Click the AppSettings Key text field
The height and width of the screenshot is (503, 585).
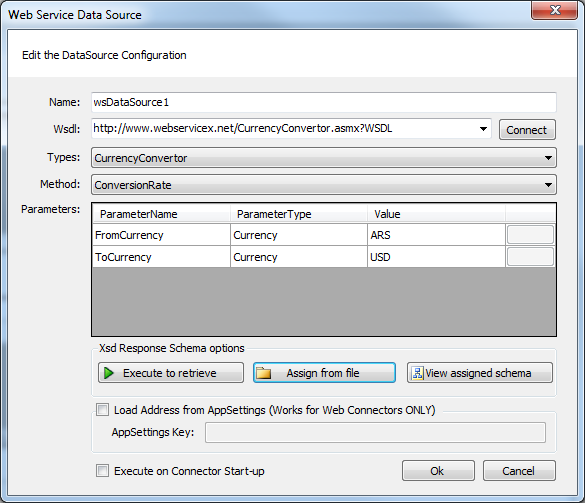(x=375, y=432)
